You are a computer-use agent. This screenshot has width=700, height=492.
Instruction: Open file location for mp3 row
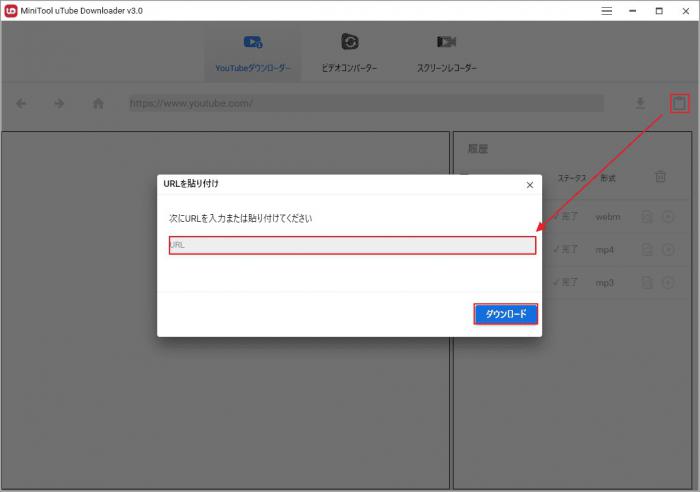pyautogui.click(x=647, y=283)
